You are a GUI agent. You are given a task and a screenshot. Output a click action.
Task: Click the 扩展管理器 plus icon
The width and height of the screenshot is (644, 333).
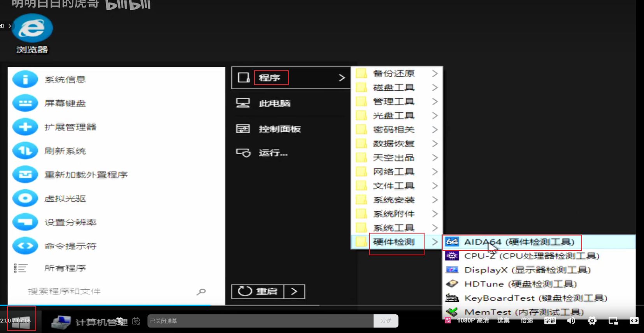[x=25, y=127]
